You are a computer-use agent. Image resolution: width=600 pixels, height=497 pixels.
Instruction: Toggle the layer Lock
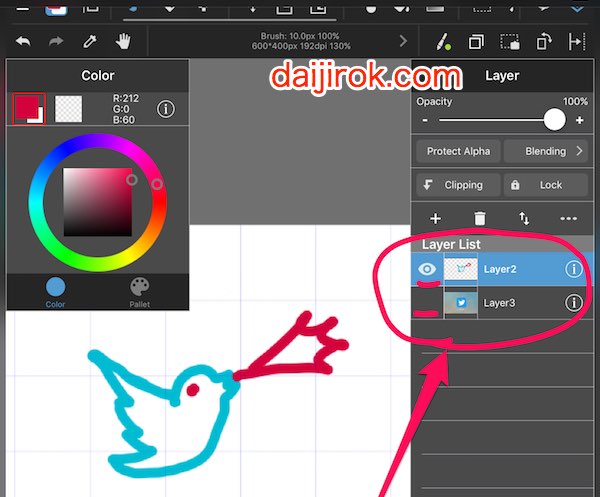(x=546, y=185)
